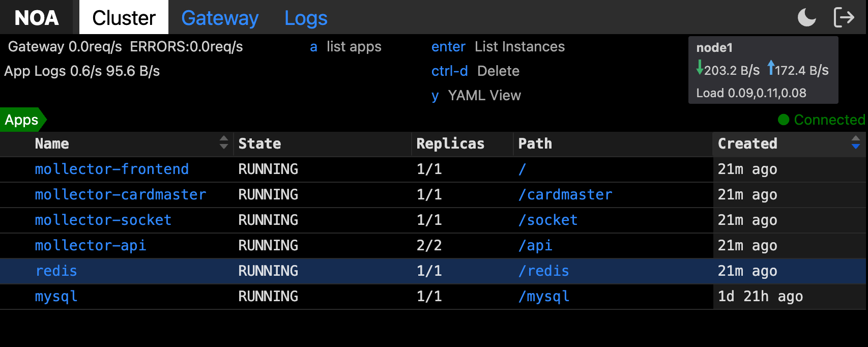Screen dimensions: 868x347
Task: Switch to the Cluster tab
Action: coord(124,18)
